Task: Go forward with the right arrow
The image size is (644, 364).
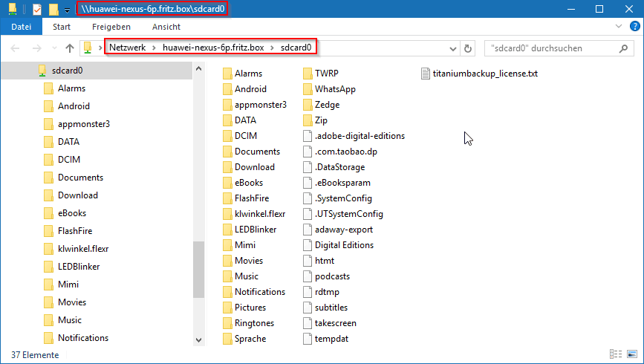Action: coord(36,48)
